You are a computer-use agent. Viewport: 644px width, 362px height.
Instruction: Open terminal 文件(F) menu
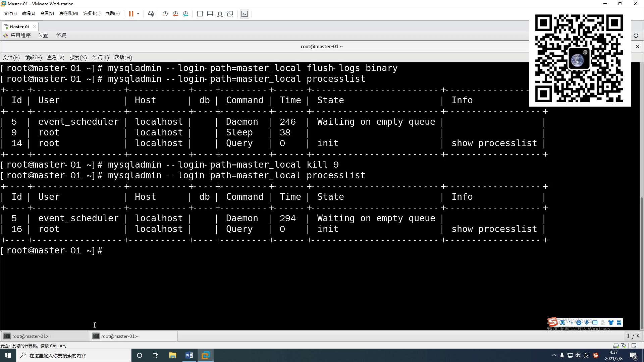pyautogui.click(x=11, y=57)
